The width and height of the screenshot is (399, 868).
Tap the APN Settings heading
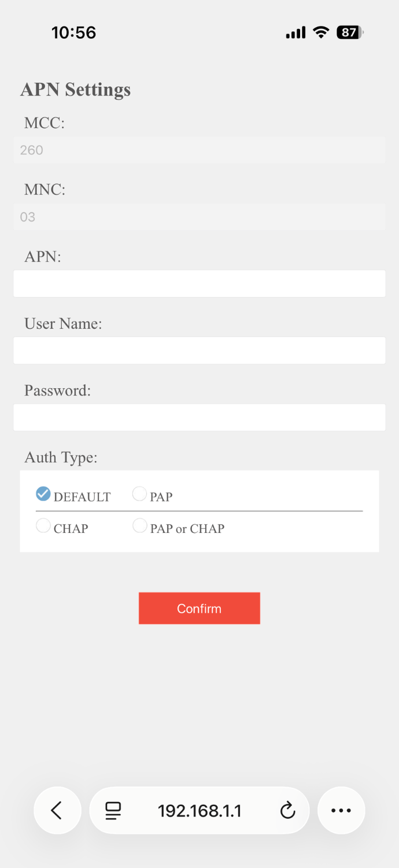pyautogui.click(x=76, y=90)
